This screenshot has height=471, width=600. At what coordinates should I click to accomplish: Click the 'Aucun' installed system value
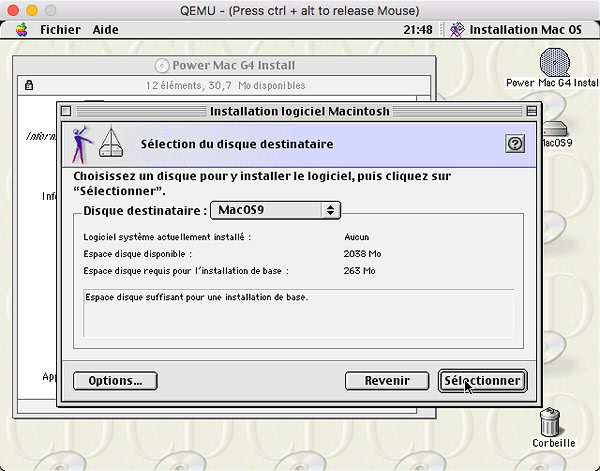coord(357,237)
